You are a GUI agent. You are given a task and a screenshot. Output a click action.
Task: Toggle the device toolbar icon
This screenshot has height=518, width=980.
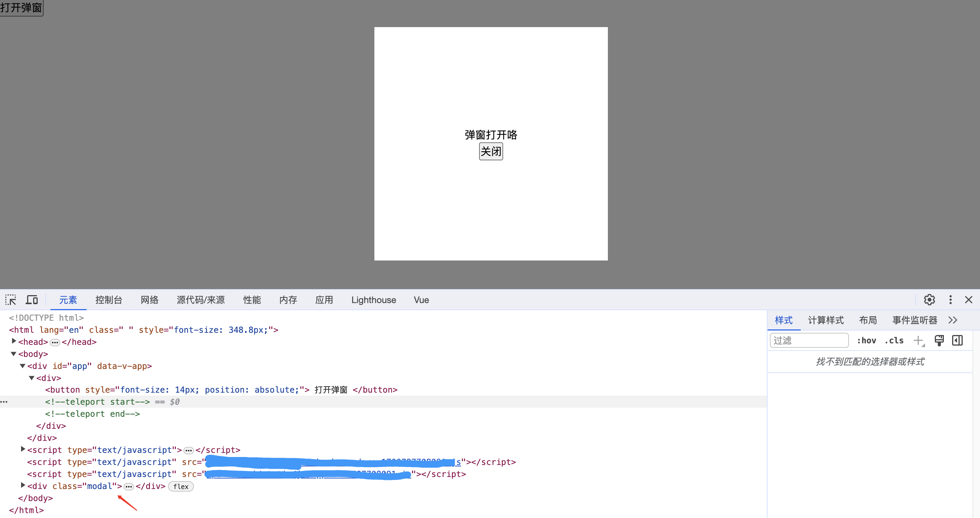tap(32, 300)
